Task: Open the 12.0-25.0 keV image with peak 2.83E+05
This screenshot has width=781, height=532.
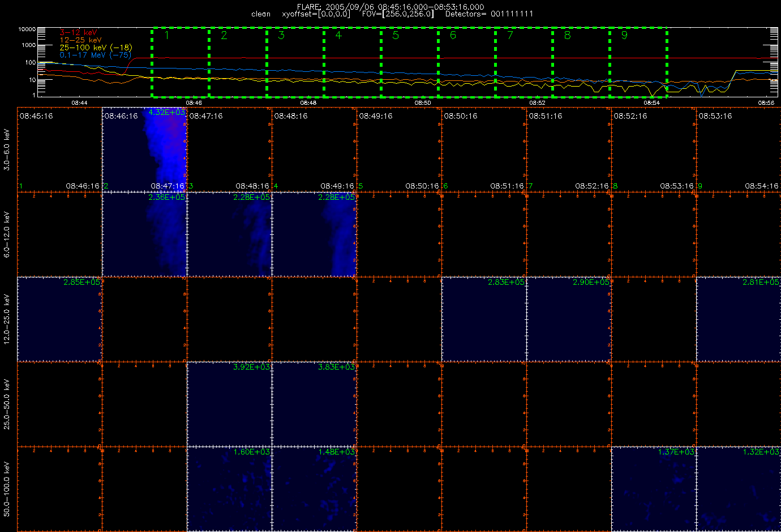Action: pos(484,319)
